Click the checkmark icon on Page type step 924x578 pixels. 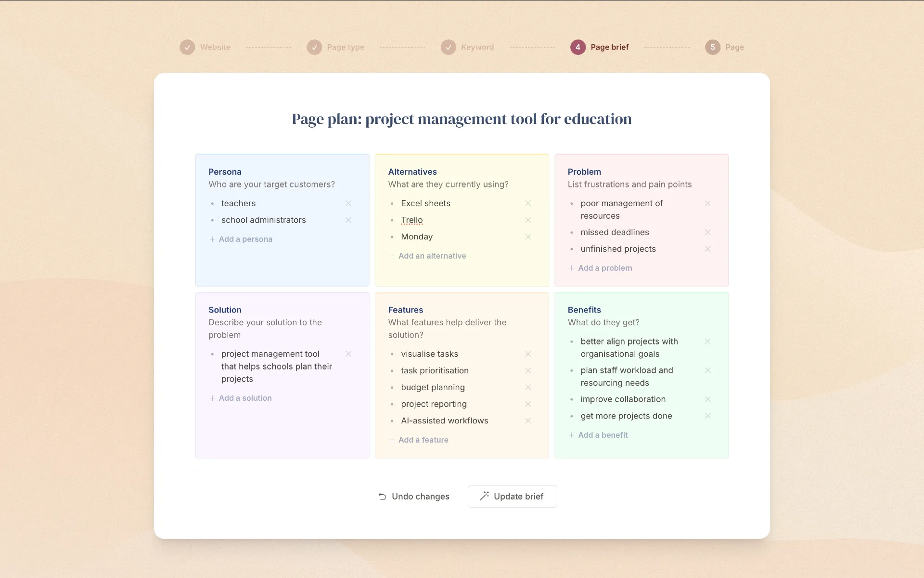coord(313,47)
